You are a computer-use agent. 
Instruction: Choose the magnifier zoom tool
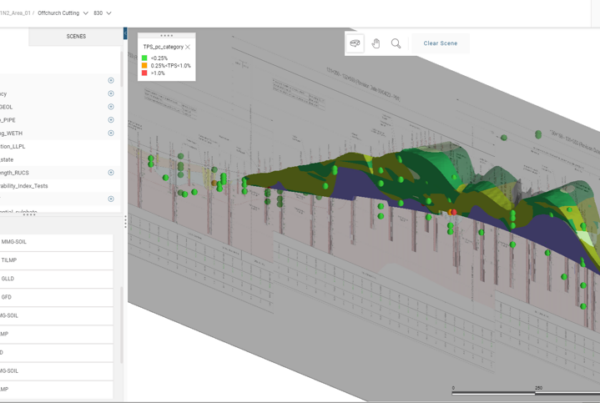(397, 43)
